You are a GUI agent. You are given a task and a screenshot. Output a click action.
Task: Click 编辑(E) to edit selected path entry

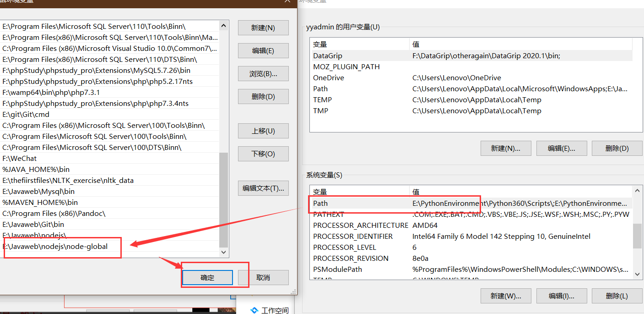tap(263, 50)
